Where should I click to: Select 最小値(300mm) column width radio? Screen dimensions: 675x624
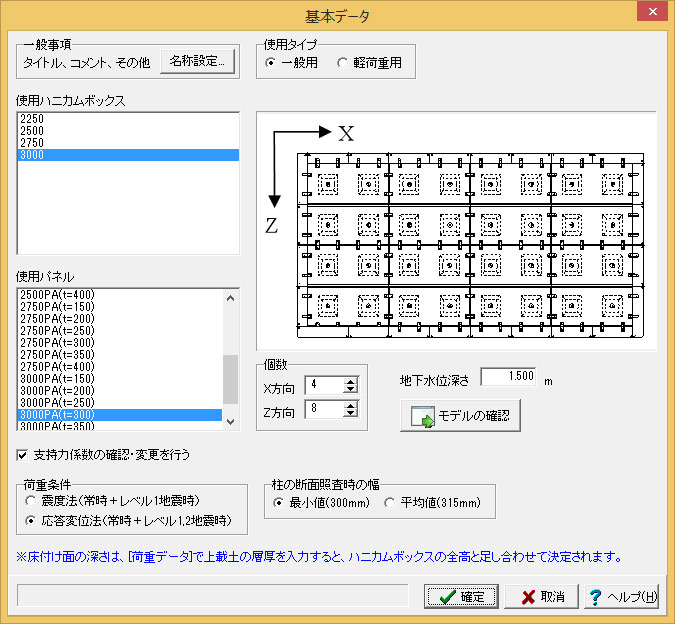[279, 503]
